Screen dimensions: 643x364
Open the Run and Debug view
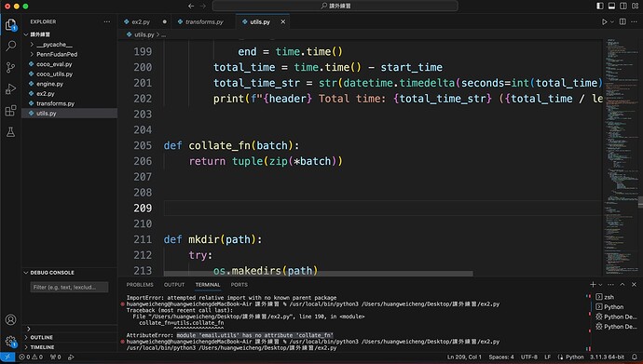(x=10, y=88)
